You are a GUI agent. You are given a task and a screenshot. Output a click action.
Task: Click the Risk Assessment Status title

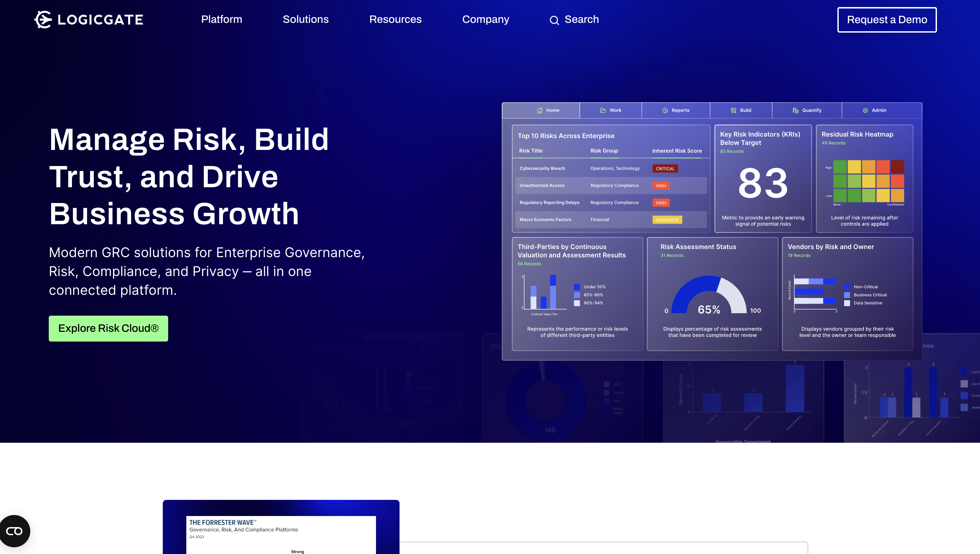pyautogui.click(x=698, y=246)
